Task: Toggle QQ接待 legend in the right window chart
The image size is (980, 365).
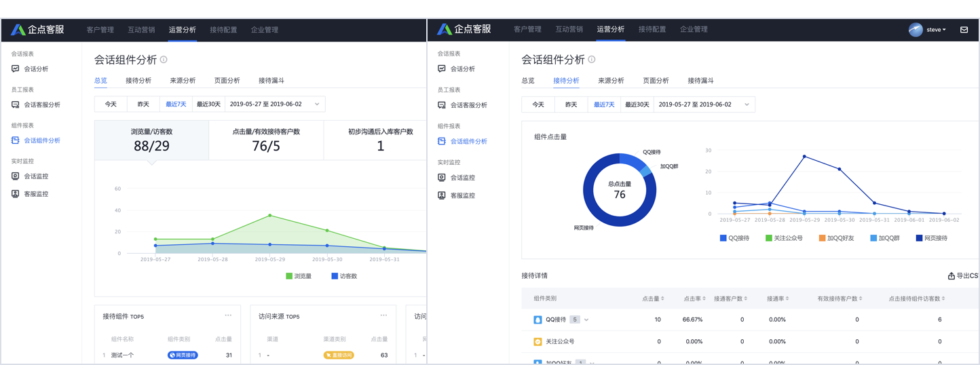Action: 734,238
